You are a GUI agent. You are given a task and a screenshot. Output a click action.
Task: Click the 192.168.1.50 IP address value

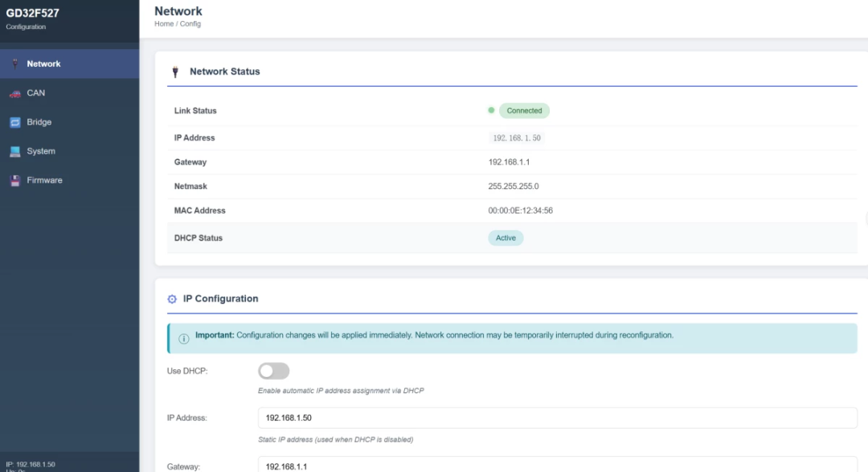(517, 138)
